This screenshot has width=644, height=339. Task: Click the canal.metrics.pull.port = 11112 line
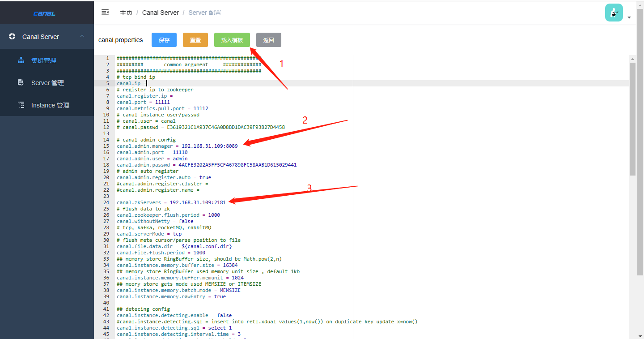click(x=162, y=108)
